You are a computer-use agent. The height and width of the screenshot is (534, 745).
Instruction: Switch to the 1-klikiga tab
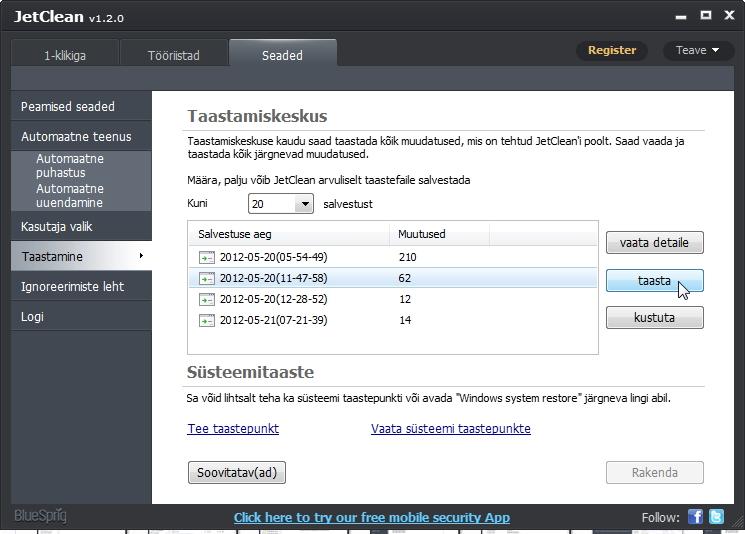click(65, 56)
